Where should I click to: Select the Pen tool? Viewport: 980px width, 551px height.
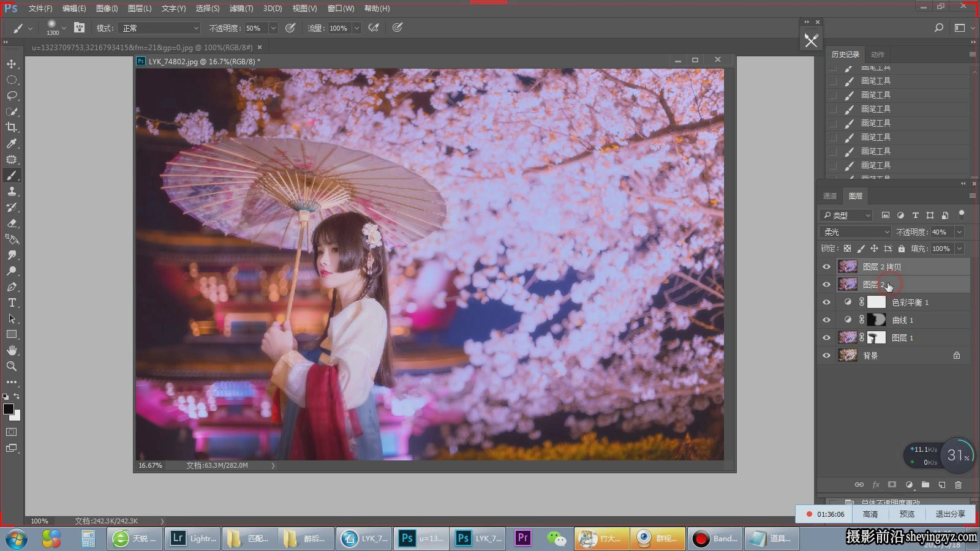coord(12,287)
